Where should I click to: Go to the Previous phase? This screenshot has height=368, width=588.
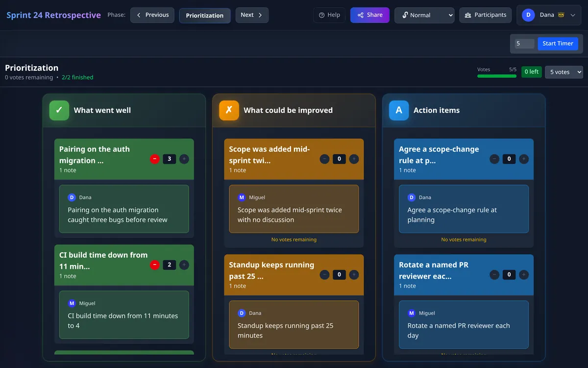click(152, 15)
